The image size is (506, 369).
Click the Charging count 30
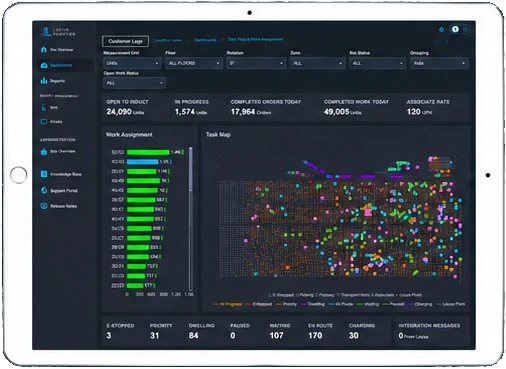pos(353,335)
